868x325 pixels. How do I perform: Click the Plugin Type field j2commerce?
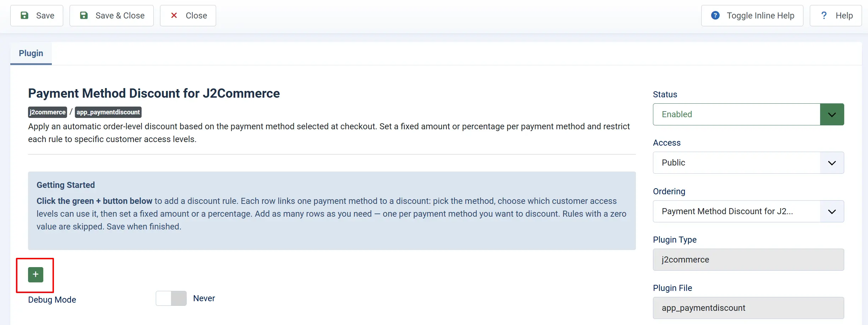[748, 260]
